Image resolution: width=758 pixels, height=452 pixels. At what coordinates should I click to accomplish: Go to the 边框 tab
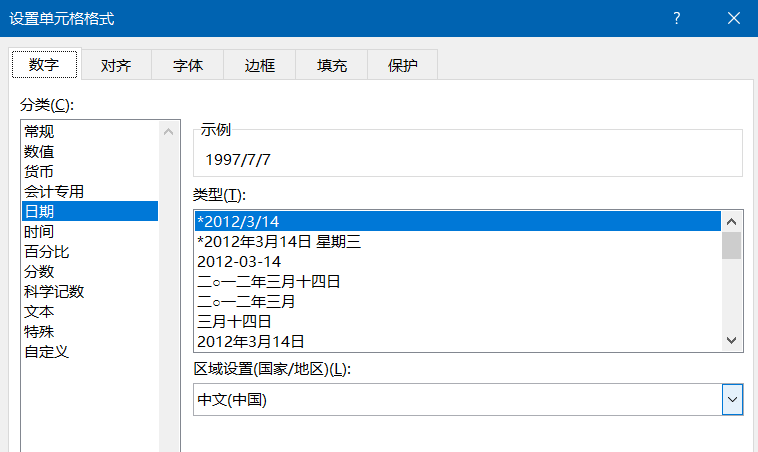[260, 65]
